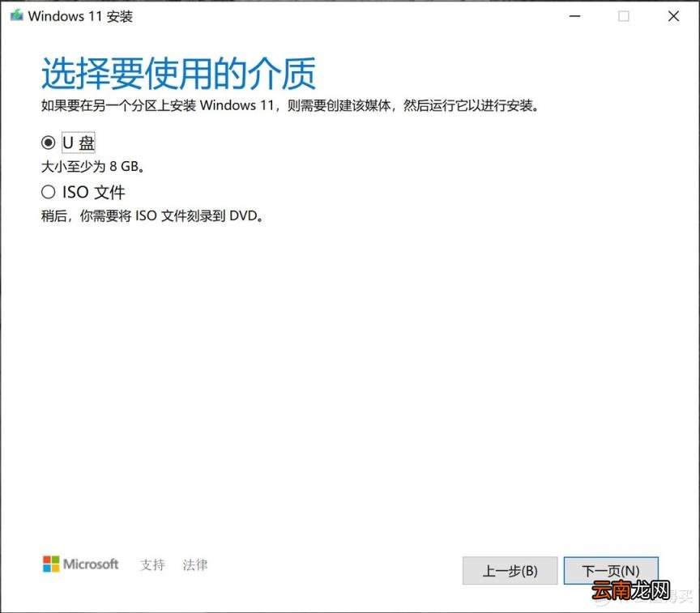
Task: Open the 法律 link
Action: 195,564
